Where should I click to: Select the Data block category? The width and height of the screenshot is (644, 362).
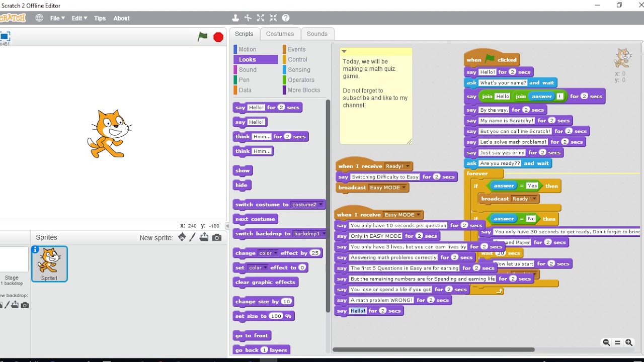[255, 90]
